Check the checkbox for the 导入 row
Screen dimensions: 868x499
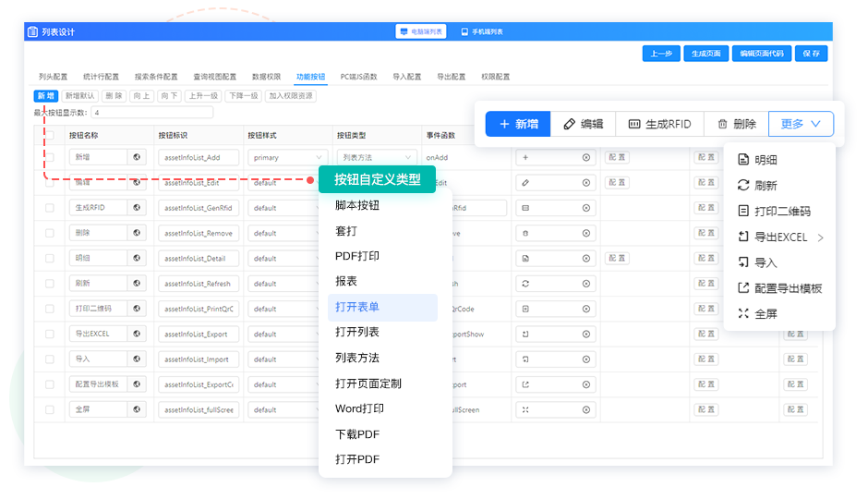50,359
